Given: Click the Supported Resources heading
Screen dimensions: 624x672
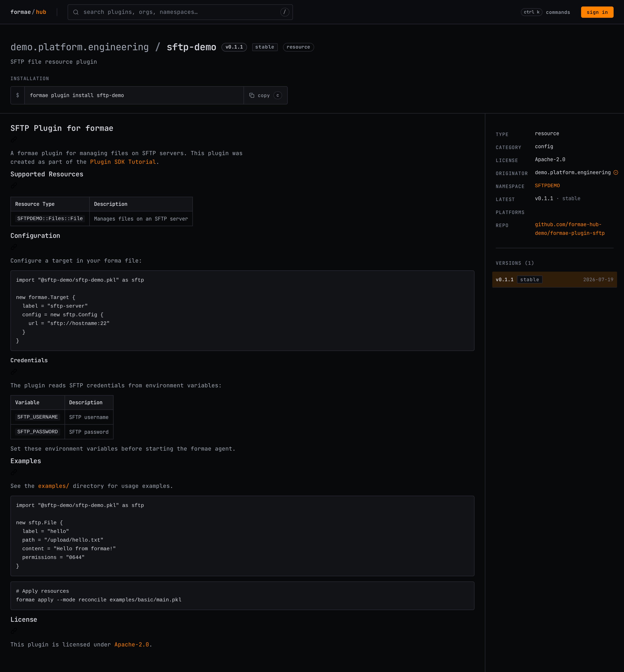Looking at the screenshot, I should [x=47, y=174].
